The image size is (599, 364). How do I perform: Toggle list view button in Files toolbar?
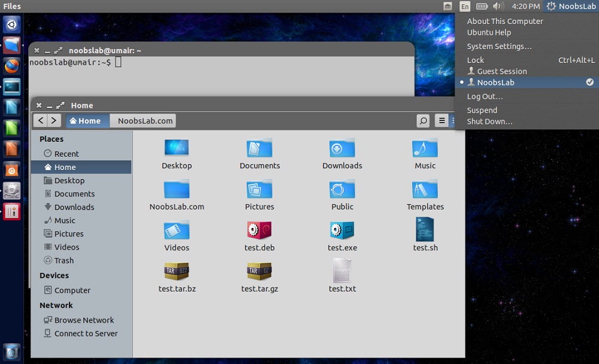(441, 121)
